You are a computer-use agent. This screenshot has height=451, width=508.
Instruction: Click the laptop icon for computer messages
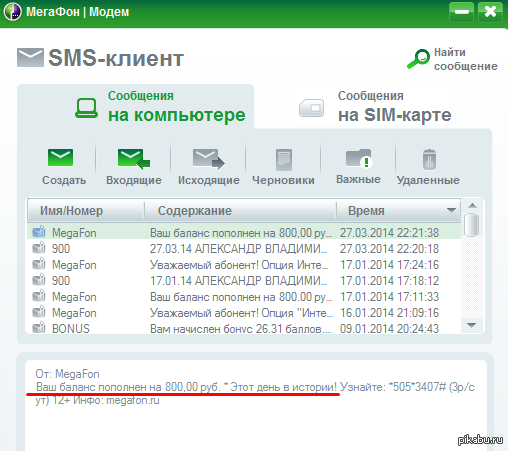(86, 108)
